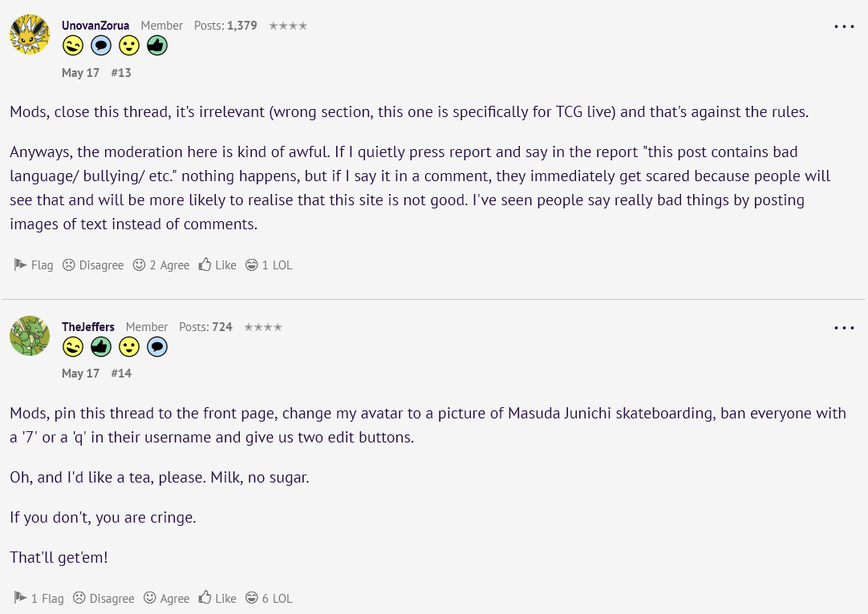Toggle Disagree reaction on post #13
Image resolution: width=868 pixels, height=614 pixels.
click(x=93, y=265)
